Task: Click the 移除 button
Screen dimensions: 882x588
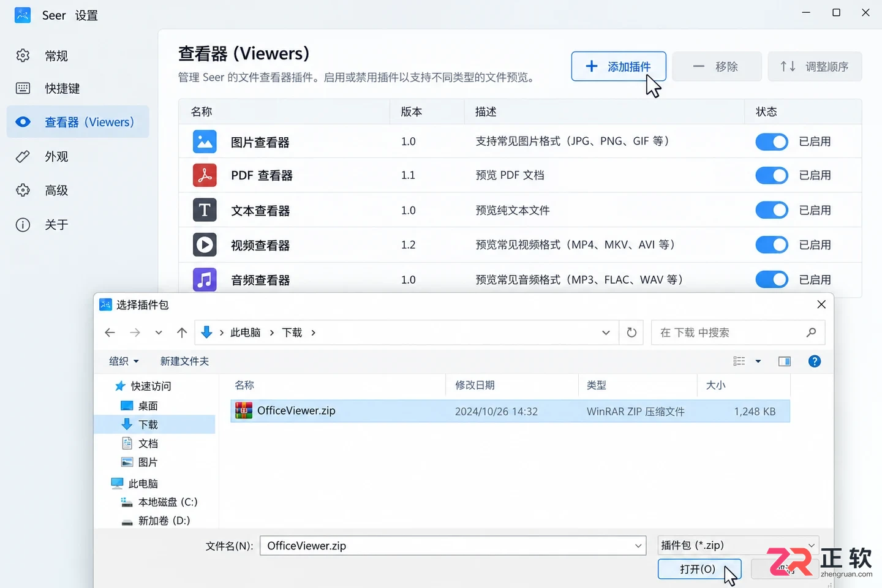Action: click(717, 66)
